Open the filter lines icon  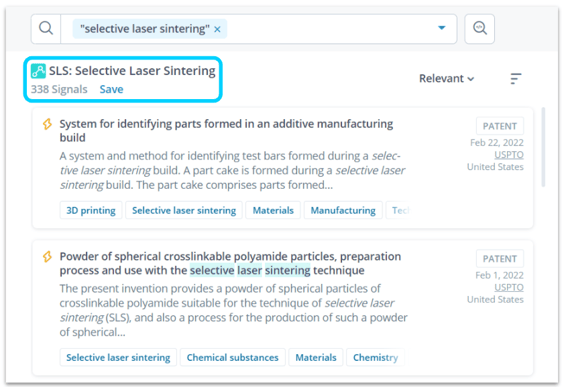[x=515, y=78]
